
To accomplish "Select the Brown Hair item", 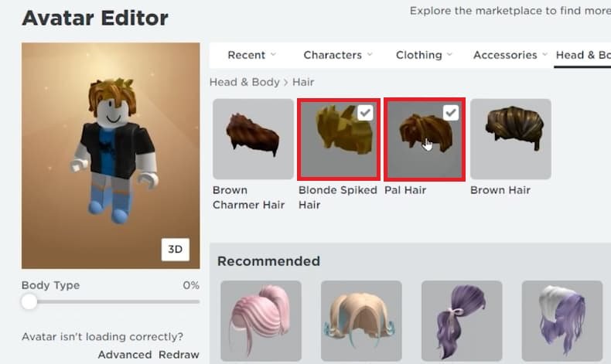I will point(510,139).
